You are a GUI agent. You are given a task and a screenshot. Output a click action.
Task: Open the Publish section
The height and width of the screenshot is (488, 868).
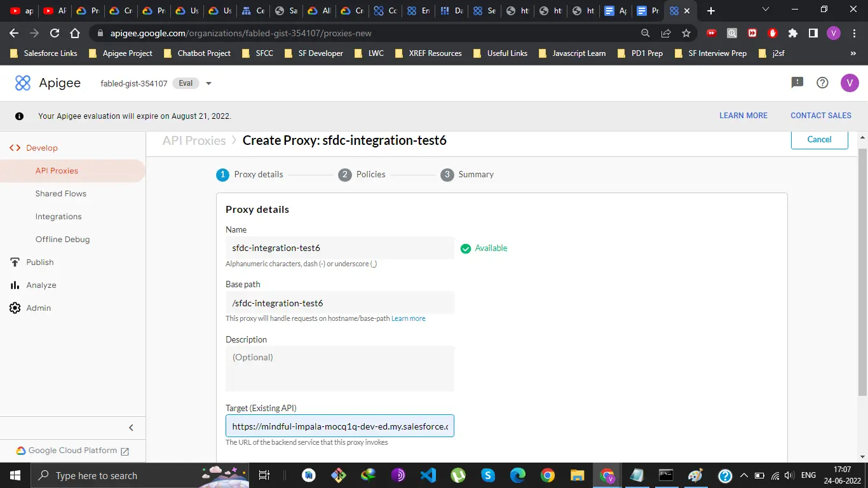click(40, 262)
